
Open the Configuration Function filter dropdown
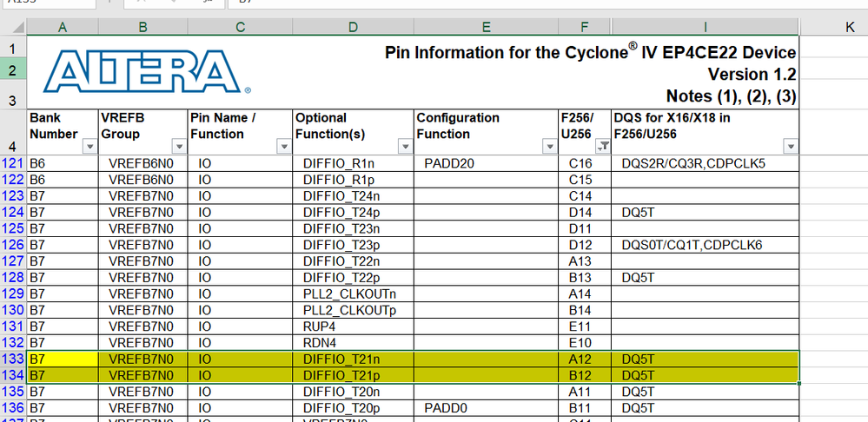coord(550,147)
